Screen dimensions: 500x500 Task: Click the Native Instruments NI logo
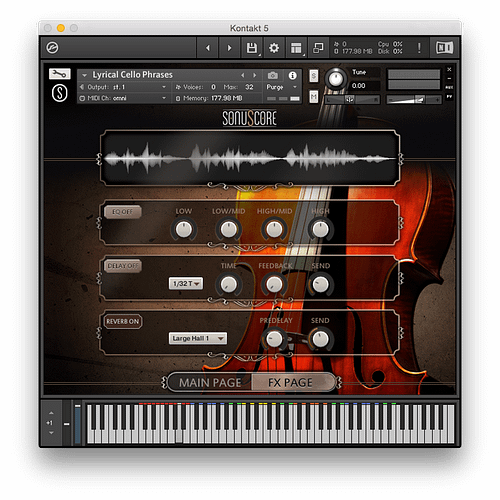444,48
